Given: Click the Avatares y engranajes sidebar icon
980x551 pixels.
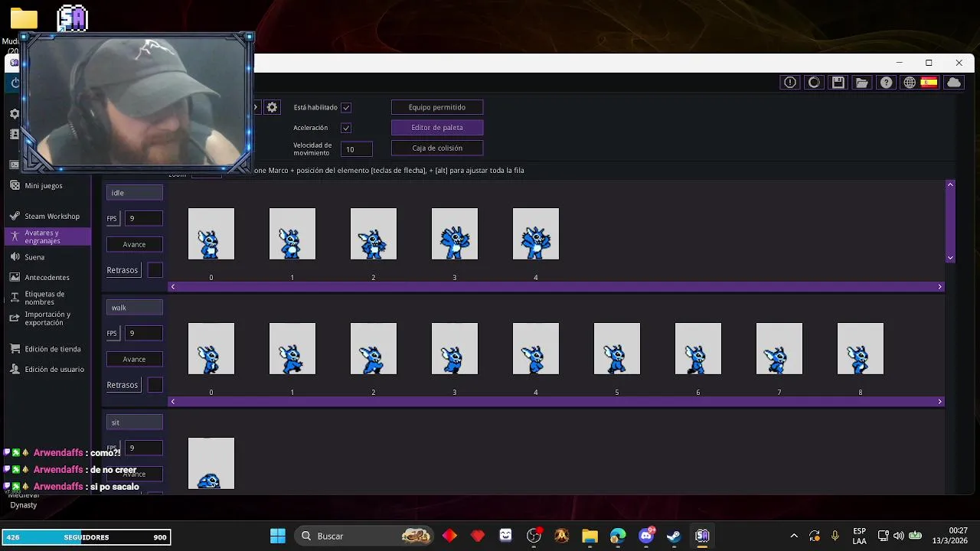Looking at the screenshot, I should pos(15,236).
